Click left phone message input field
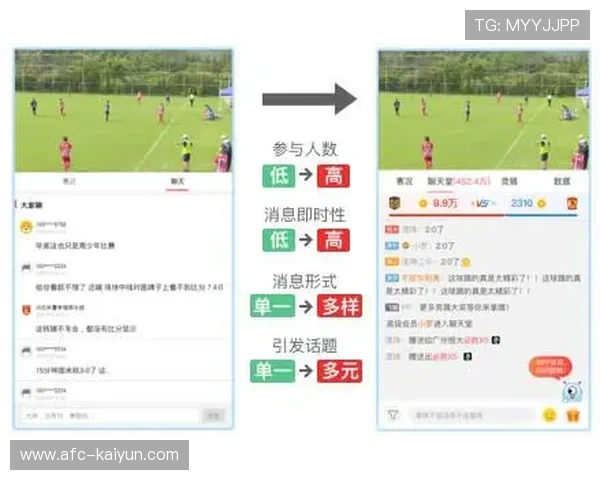Image resolution: width=600 pixels, height=480 pixels. coord(111,416)
